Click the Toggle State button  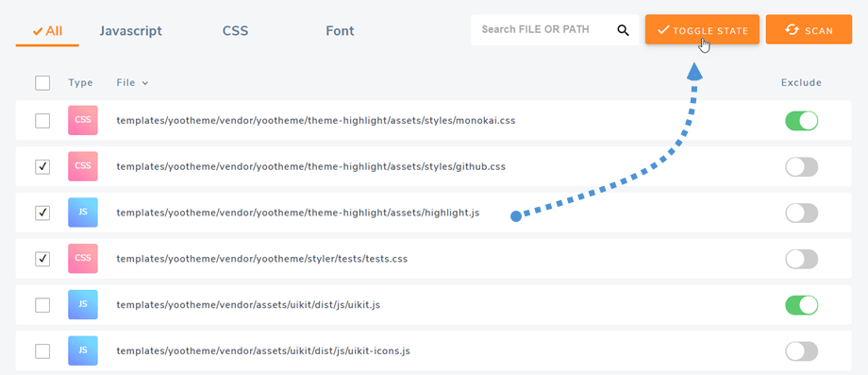click(x=702, y=30)
